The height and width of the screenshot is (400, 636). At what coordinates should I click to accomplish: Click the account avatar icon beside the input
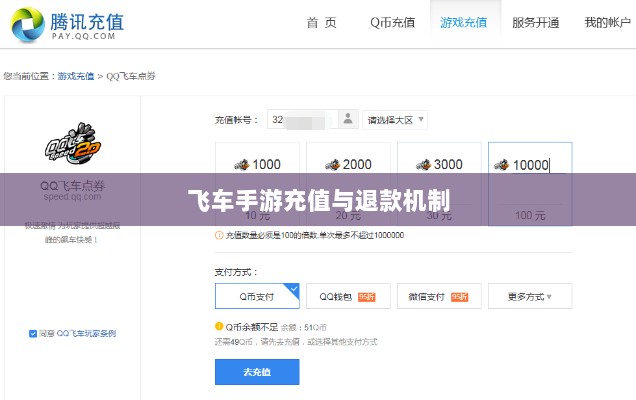coord(348,119)
